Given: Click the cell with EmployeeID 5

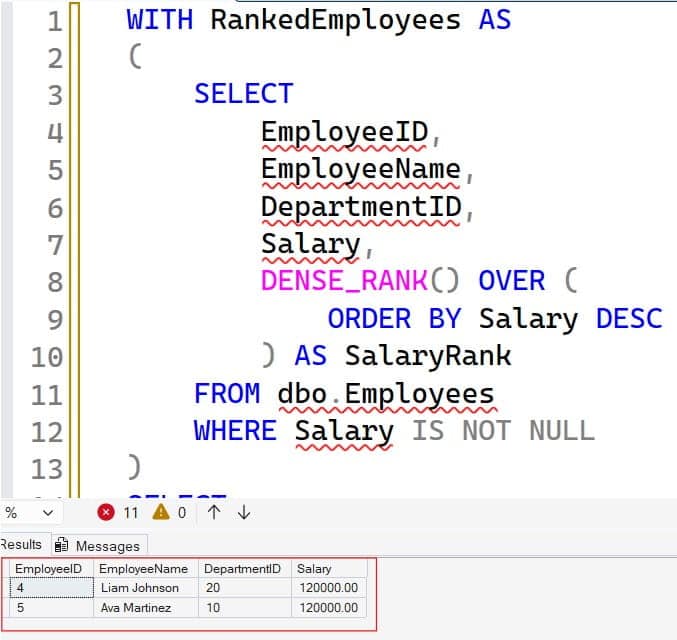Looking at the screenshot, I should click(51, 608).
